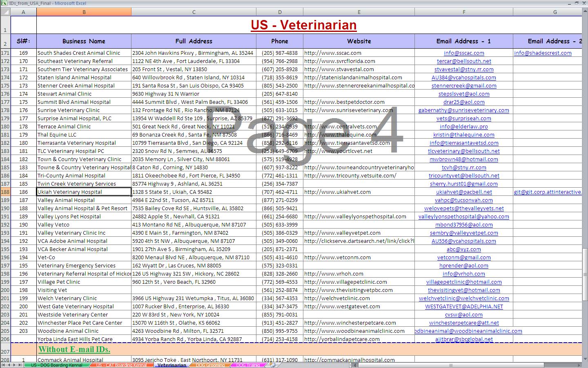Viewport: 588px width, 368px height.
Task: Open the AU384@vcahospitals.com email link
Action: (x=464, y=77)
